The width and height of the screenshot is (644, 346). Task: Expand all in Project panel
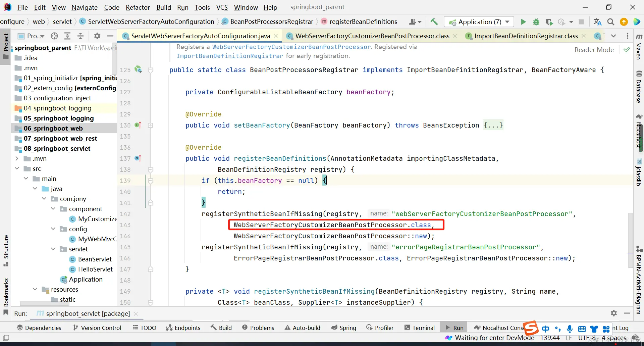click(67, 36)
